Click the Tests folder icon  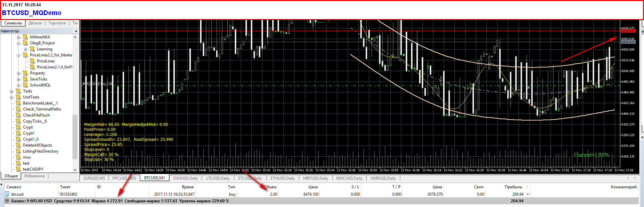pos(18,91)
